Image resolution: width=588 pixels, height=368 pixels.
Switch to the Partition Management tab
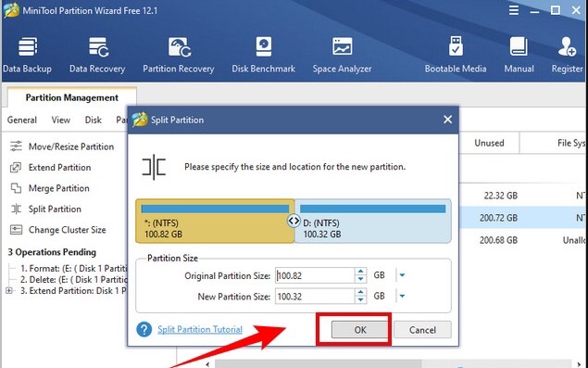click(72, 97)
